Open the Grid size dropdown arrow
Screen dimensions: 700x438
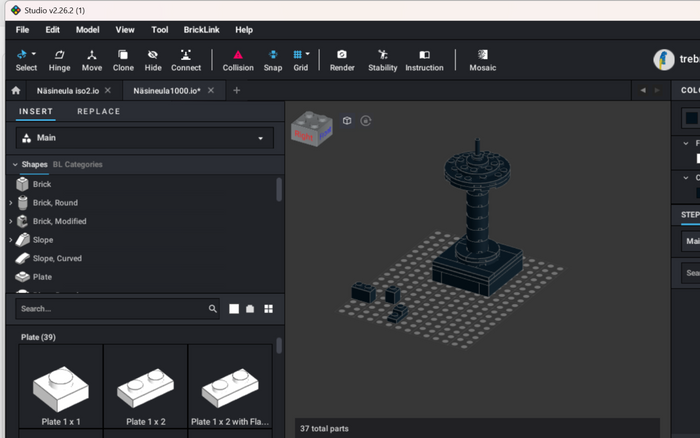[308, 54]
